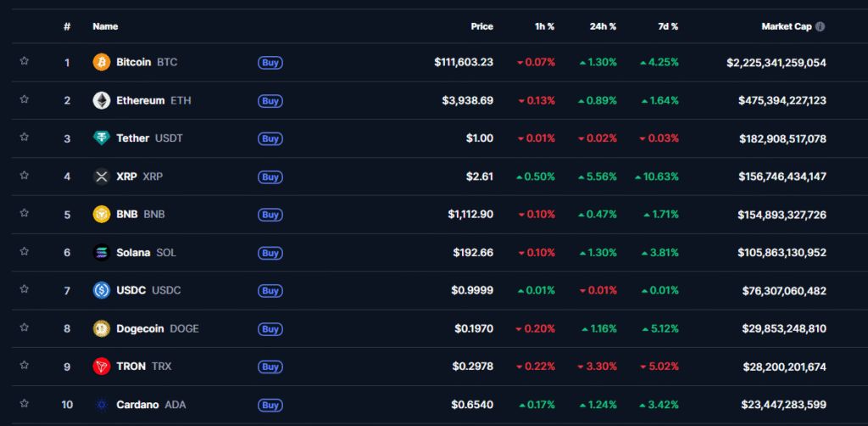Sort by the 7d % column header
The image size is (868, 426).
[x=668, y=26]
